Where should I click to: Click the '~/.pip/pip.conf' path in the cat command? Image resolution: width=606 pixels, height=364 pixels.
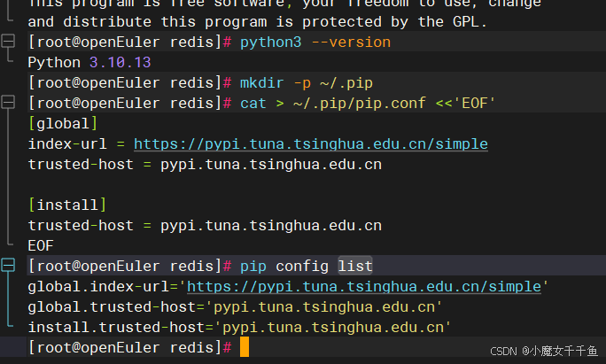pos(360,103)
